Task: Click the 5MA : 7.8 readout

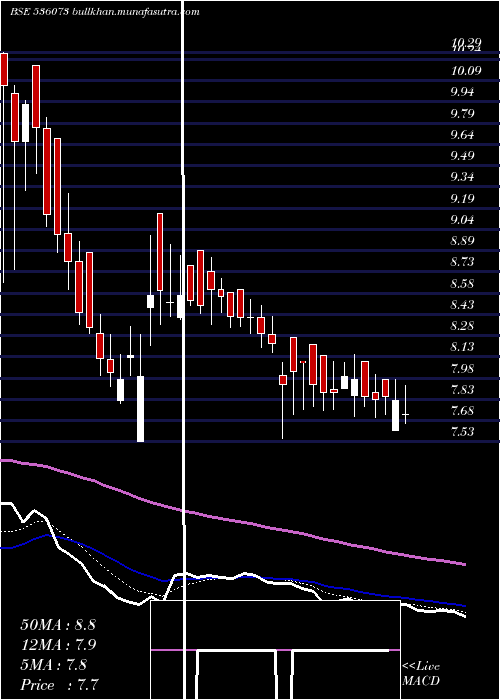Action: pos(54,665)
